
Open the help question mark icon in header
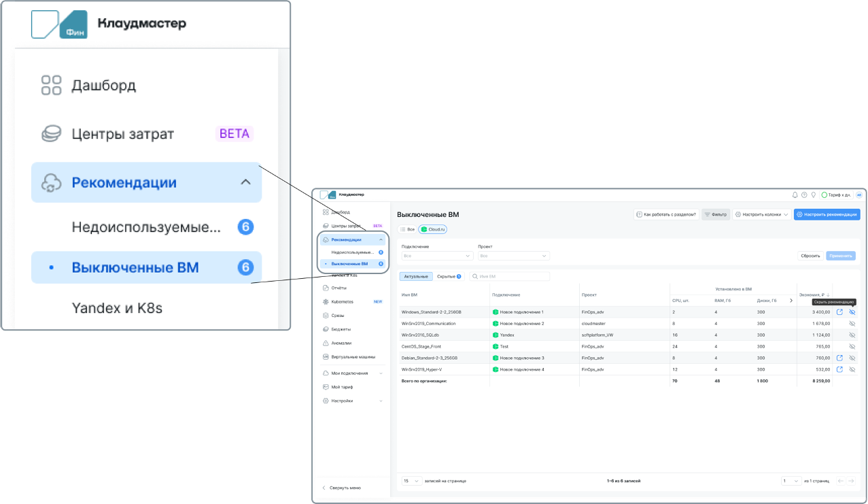pyautogui.click(x=804, y=195)
